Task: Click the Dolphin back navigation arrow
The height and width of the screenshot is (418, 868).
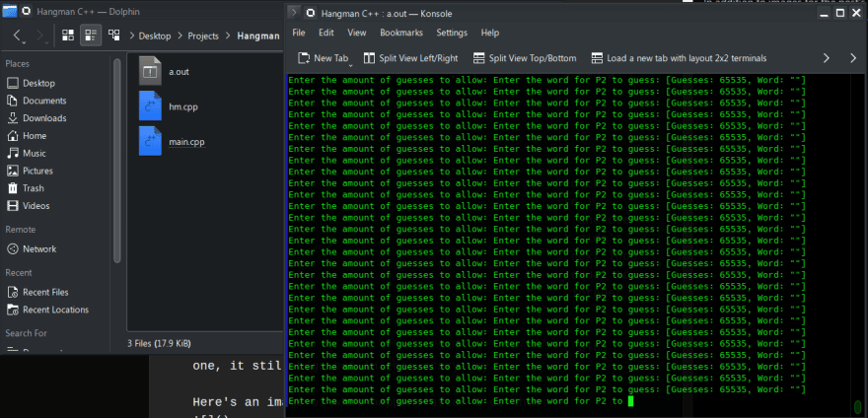Action: pyautogui.click(x=18, y=36)
